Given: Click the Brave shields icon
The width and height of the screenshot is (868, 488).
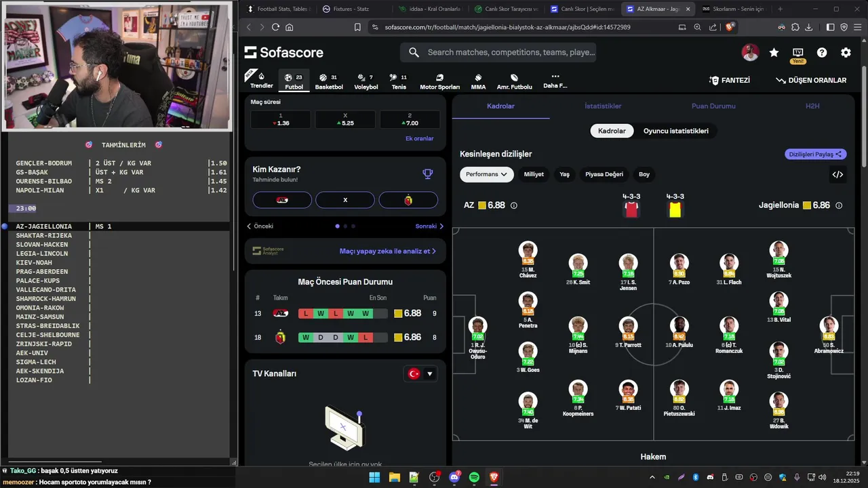Looking at the screenshot, I should point(730,27).
